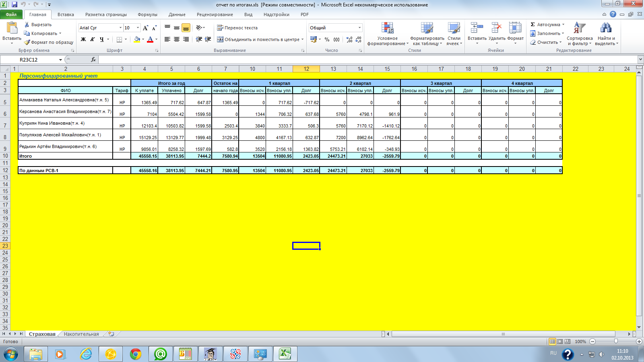Screen dimensions: 644x362
Task: Click the Paste (Вставить) clipboard icon
Action: coord(12,28)
